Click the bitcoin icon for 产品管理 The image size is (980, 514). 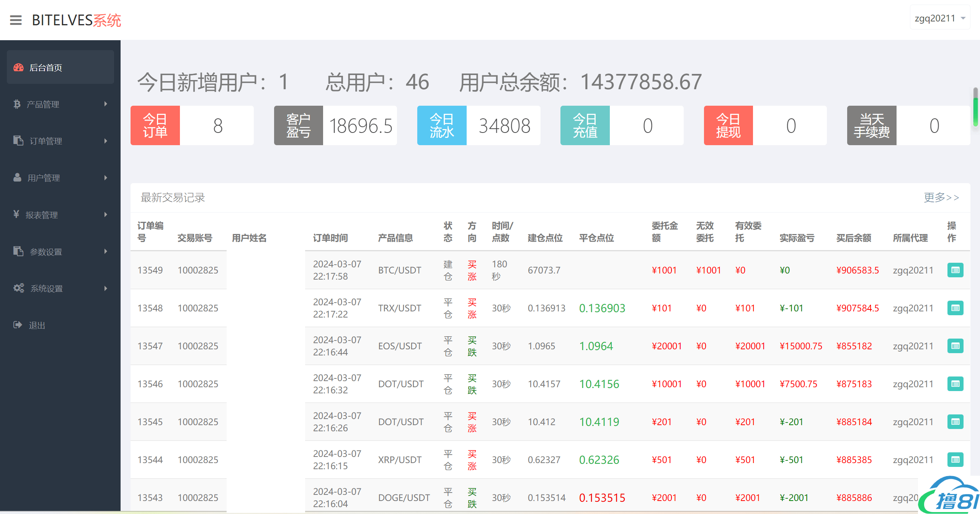[x=17, y=104]
